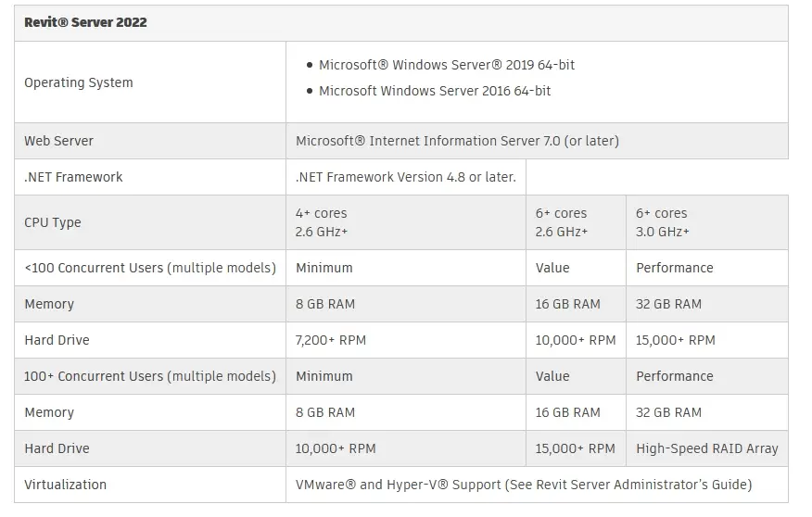Click the Revit Server 2022 table header
The width and height of the screenshot is (812, 517).
click(x=401, y=23)
